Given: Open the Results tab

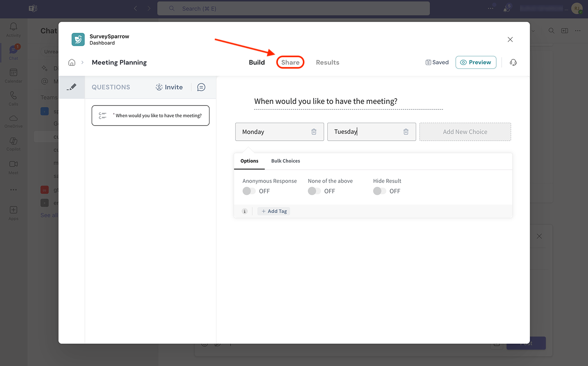Looking at the screenshot, I should point(327,63).
